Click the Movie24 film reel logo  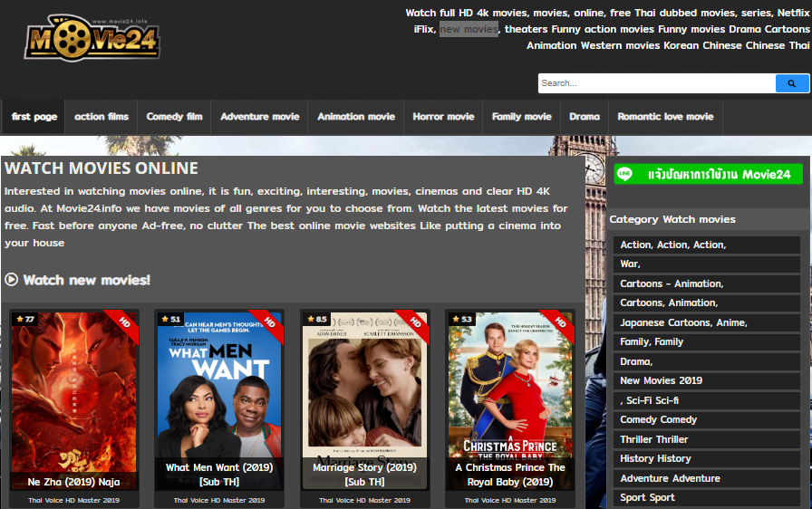[92, 38]
